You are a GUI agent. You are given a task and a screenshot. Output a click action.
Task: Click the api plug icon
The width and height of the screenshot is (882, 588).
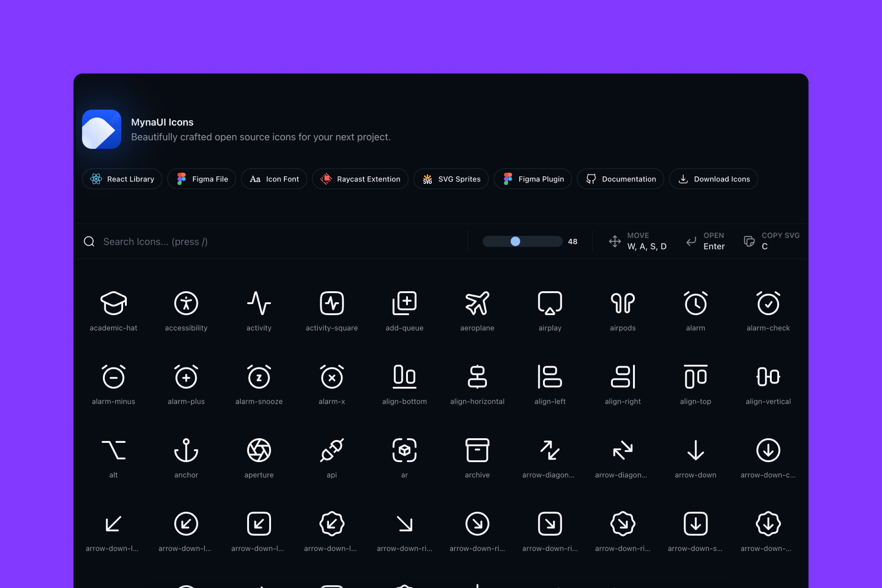coord(332,450)
